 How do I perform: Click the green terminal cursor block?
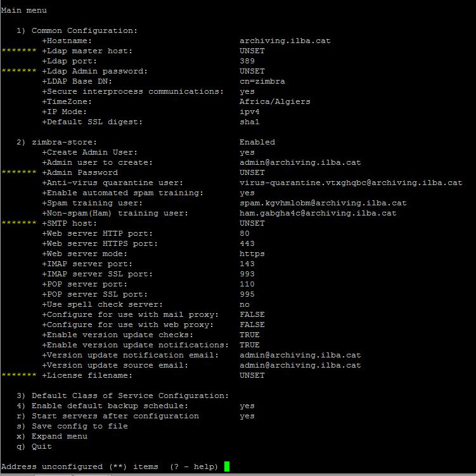point(227,466)
